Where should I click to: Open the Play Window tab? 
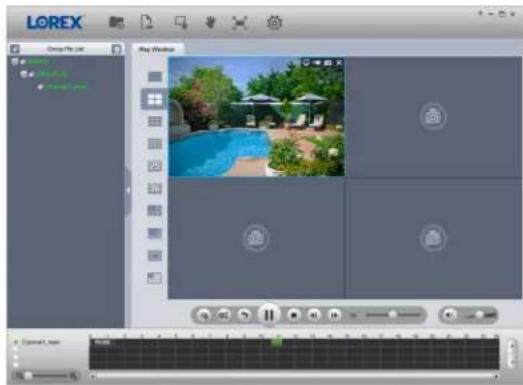[157, 49]
